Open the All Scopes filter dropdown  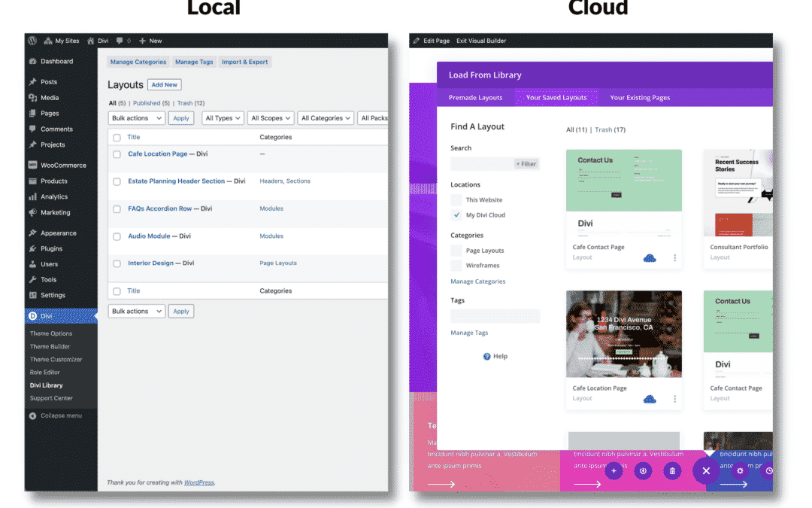271,118
